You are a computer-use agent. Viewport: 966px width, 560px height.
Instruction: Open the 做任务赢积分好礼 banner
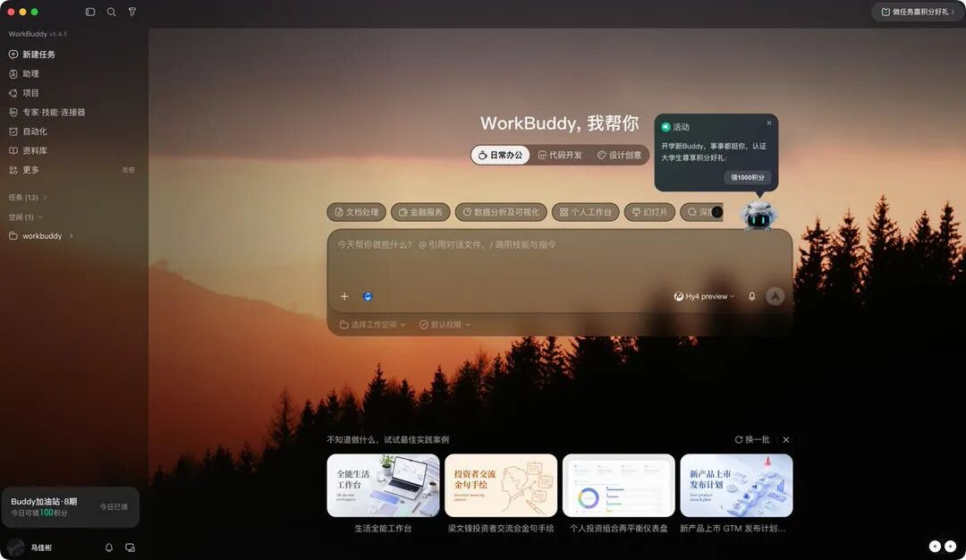point(918,12)
